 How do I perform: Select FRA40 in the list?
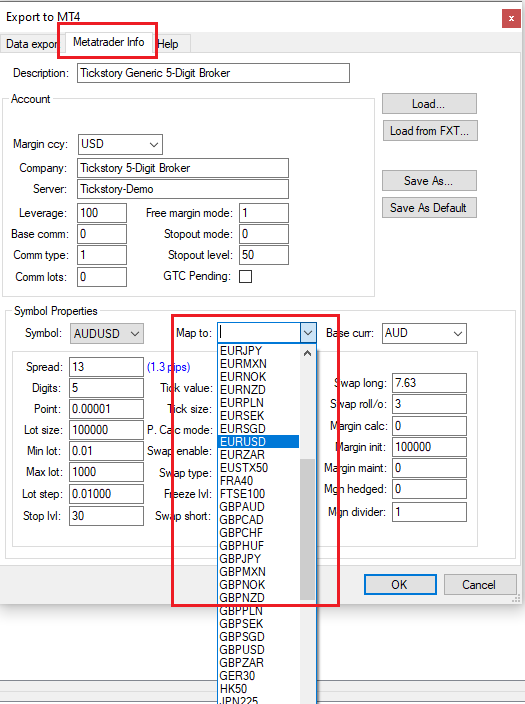[259, 481]
